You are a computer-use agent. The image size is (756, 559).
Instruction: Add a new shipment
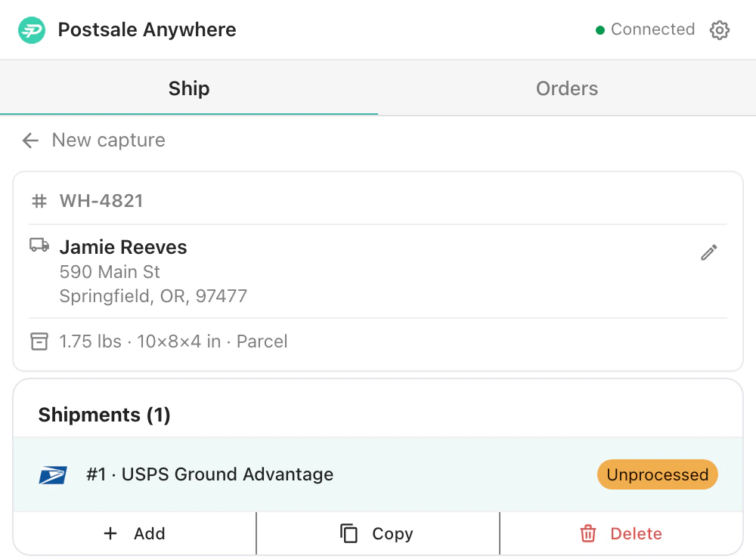(x=135, y=533)
